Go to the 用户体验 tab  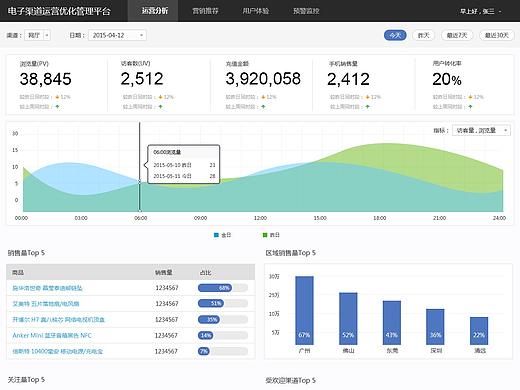(256, 11)
